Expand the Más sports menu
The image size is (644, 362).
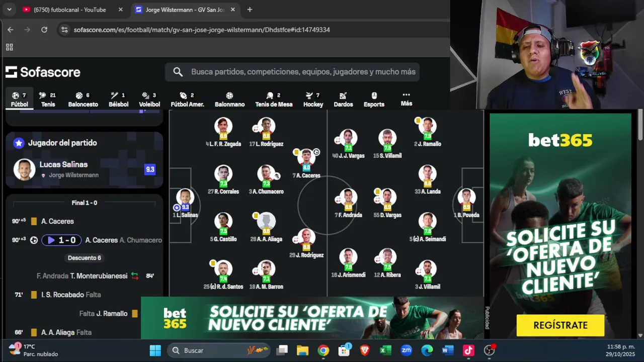407,99
